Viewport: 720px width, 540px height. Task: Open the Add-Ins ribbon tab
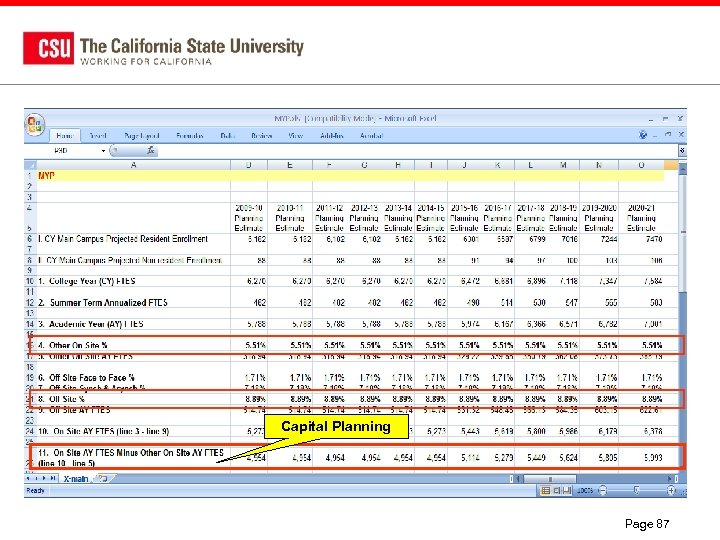332,135
